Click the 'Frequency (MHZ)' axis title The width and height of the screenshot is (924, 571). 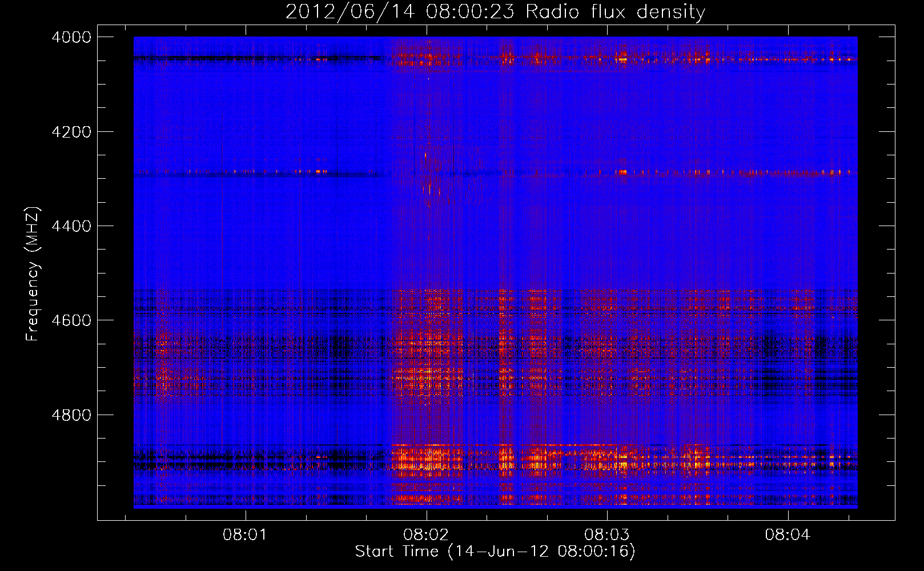tap(33, 274)
